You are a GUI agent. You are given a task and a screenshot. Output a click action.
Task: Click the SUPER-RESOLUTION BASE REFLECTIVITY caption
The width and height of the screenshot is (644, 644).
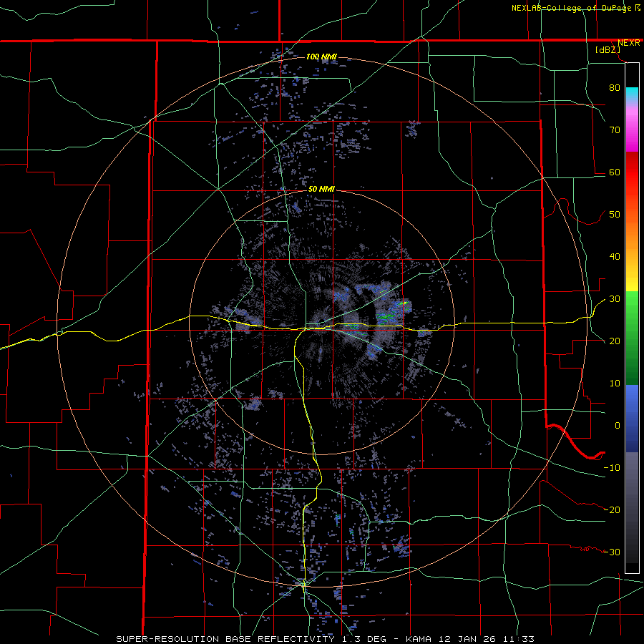225,639
